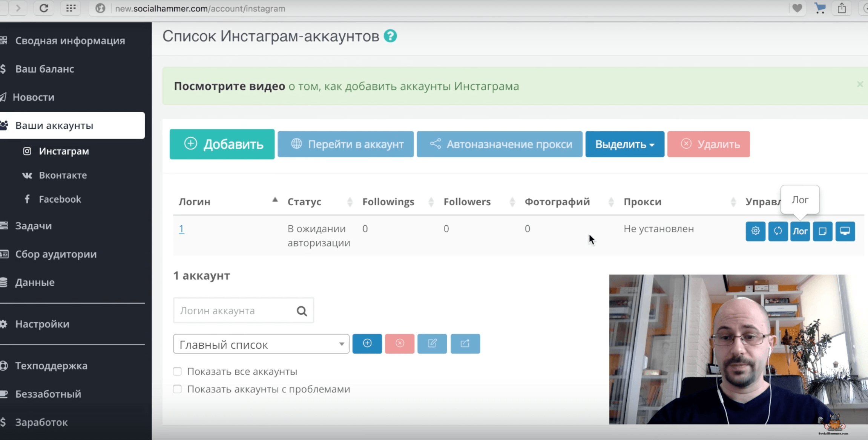Click the export list share button
This screenshot has height=440, width=868.
[x=465, y=343]
